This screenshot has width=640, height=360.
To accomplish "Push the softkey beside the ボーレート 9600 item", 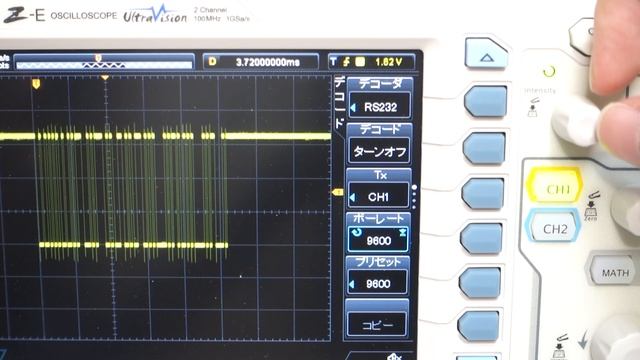I will point(481,238).
